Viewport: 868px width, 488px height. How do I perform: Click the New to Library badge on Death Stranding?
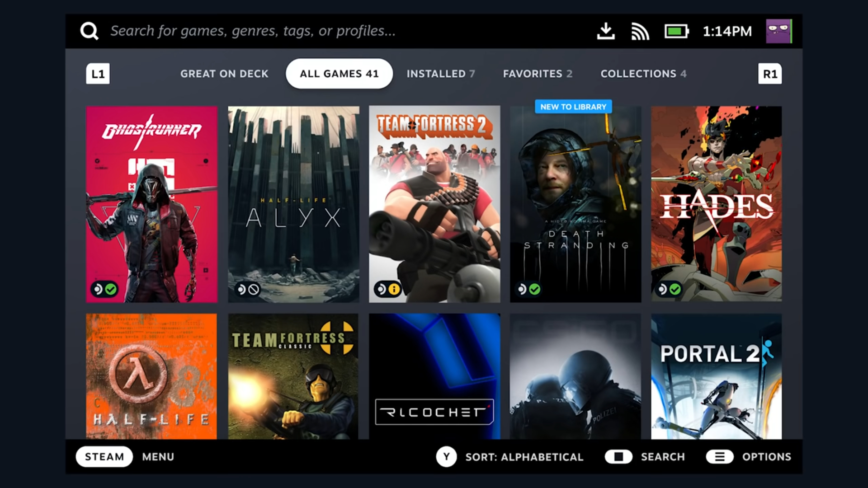(573, 106)
